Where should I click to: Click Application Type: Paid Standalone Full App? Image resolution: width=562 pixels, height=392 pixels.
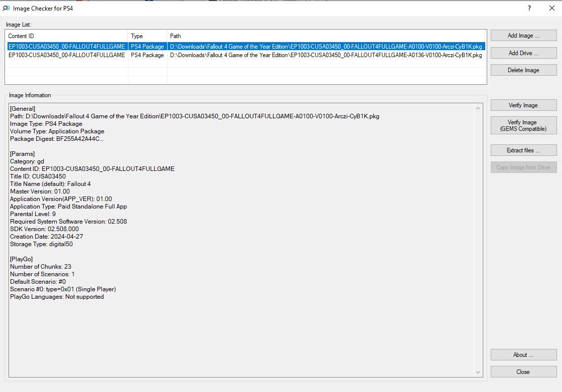pyautogui.click(x=68, y=207)
